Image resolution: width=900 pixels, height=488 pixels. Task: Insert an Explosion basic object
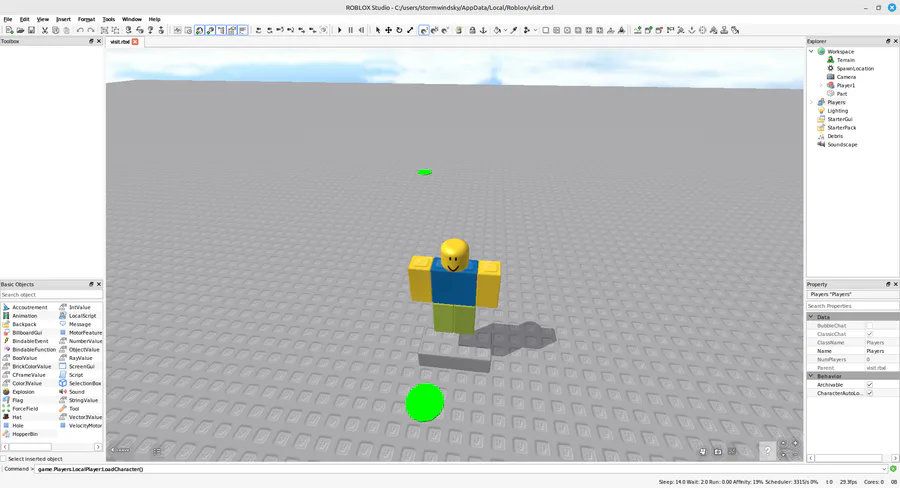tap(23, 392)
